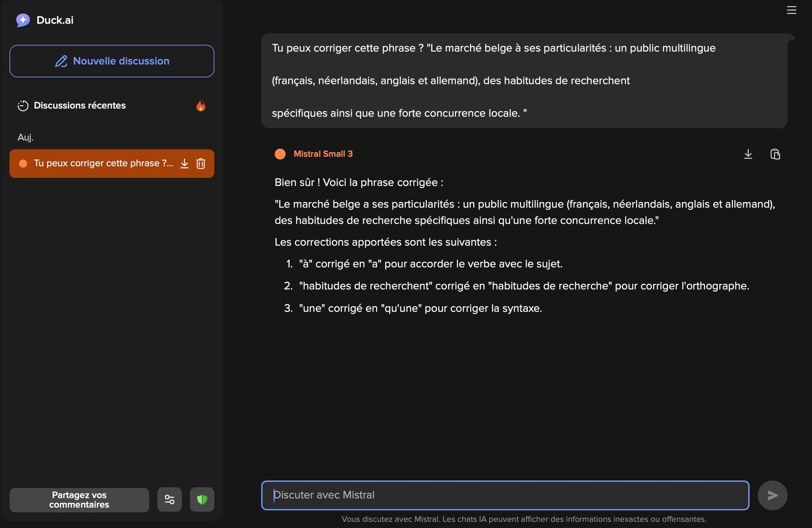Click the green privacy shield icon
812x528 pixels.
click(202, 499)
